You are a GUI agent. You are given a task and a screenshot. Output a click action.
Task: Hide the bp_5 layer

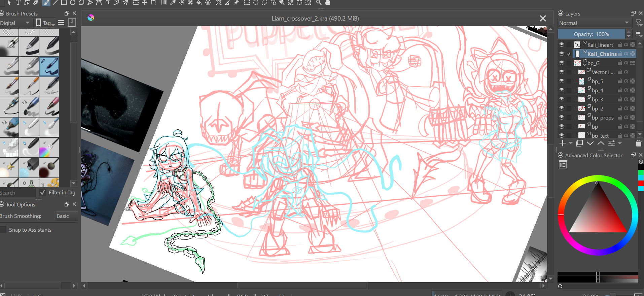(x=562, y=81)
